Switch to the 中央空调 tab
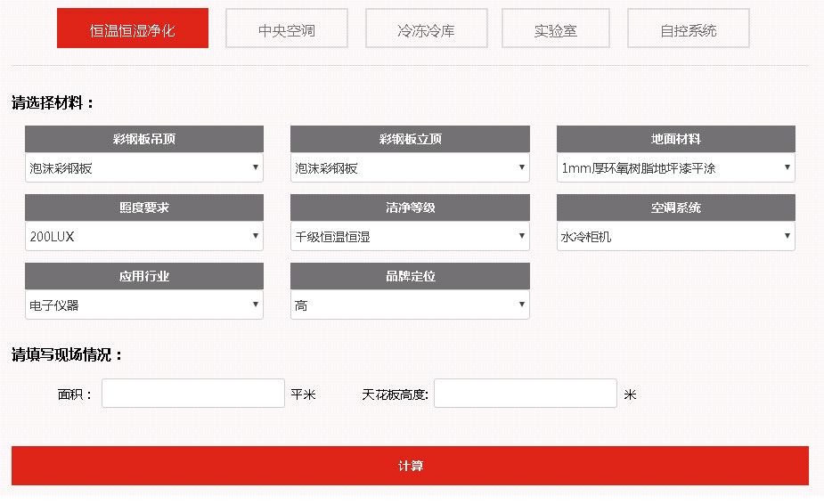 point(286,29)
